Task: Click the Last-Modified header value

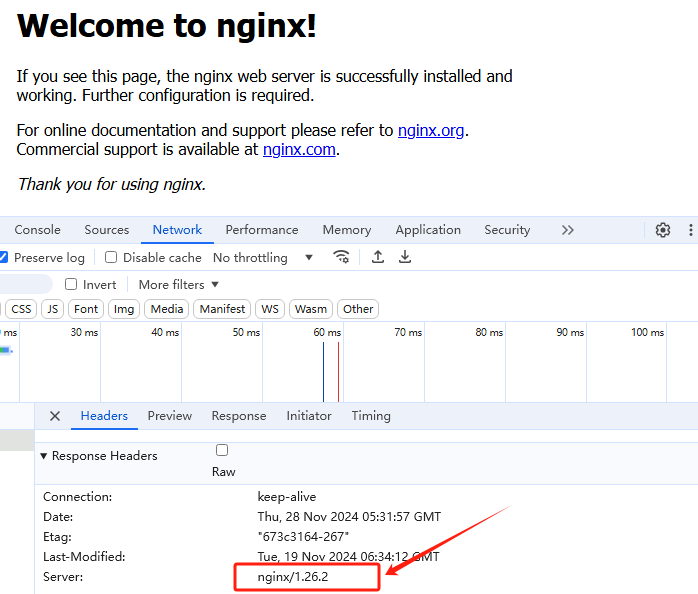Action: [x=349, y=557]
